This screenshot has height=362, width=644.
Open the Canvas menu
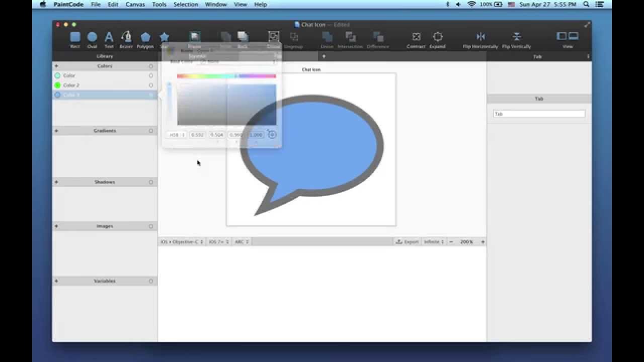[x=135, y=4]
